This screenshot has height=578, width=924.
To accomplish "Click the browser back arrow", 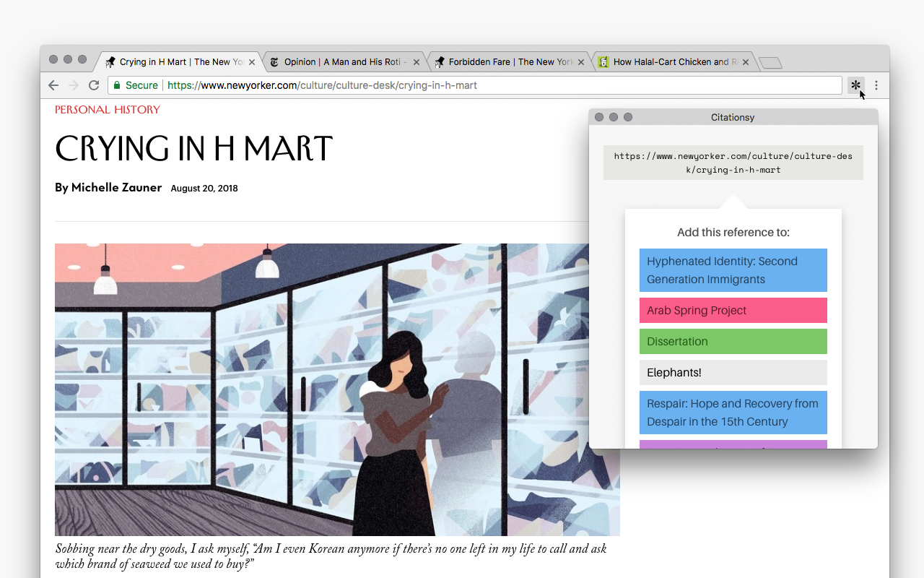I will (x=53, y=85).
